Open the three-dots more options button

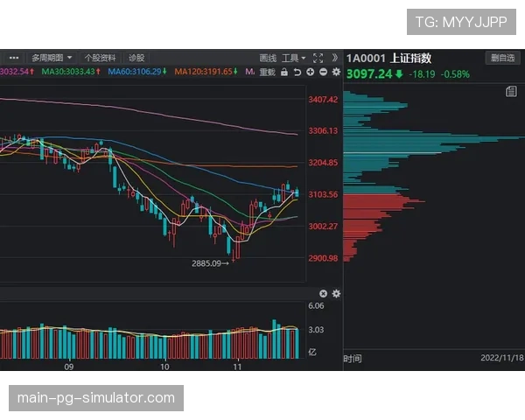pyautogui.click(x=14, y=58)
